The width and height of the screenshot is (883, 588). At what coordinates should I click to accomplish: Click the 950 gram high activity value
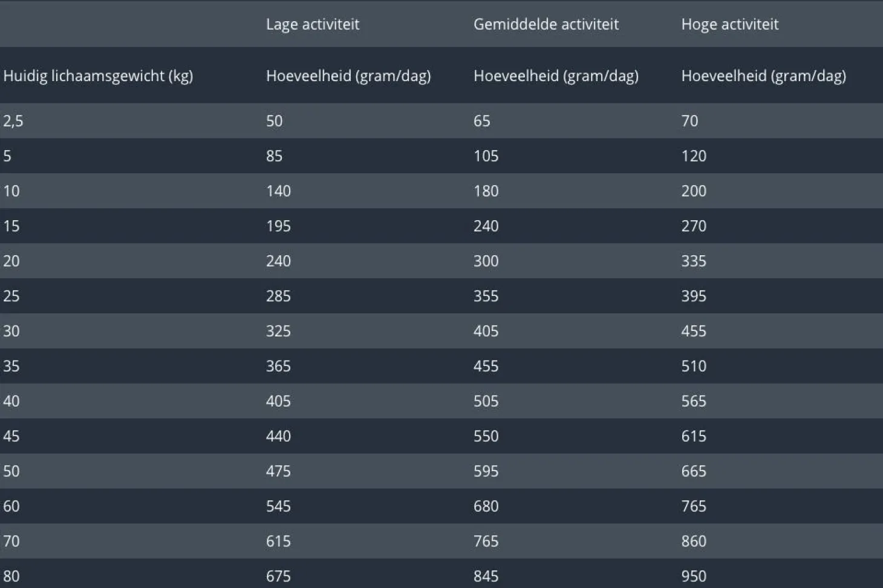pyautogui.click(x=693, y=576)
